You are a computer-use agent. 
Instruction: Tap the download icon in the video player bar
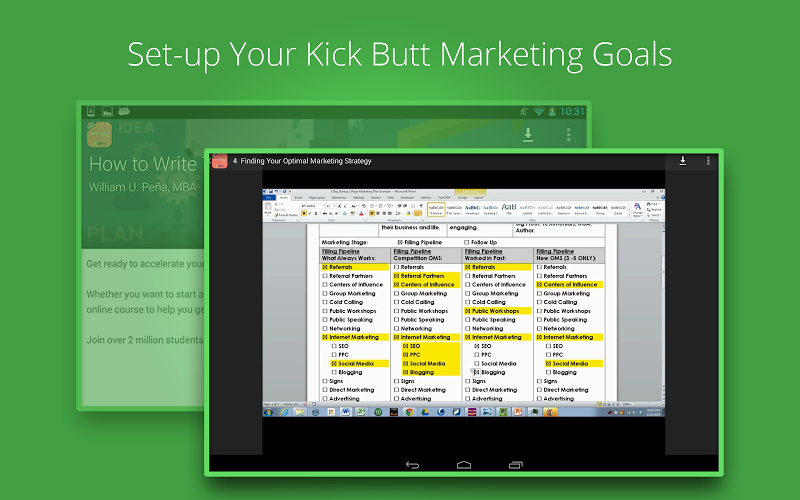(683, 161)
